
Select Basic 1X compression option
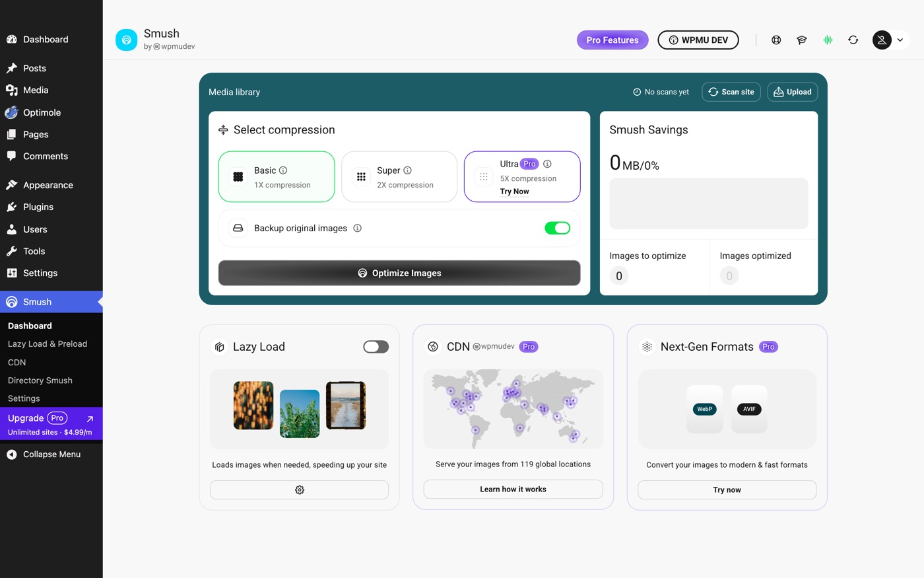pos(277,177)
